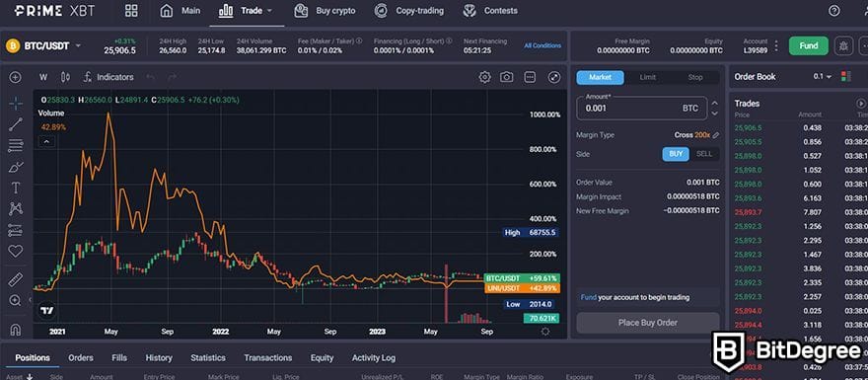Viewport: 868px width, 380px height.
Task: Click the help question mark icon
Action: [x=833, y=11]
